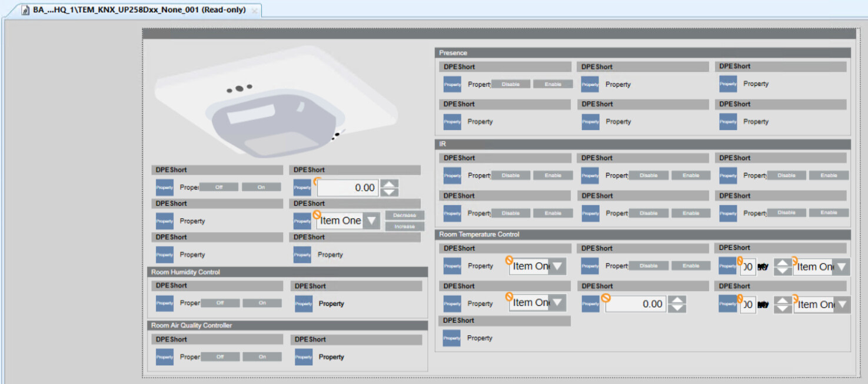Click Property icon beside Room Temperature 0.00 field
The width and height of the screenshot is (868, 384).
590,304
